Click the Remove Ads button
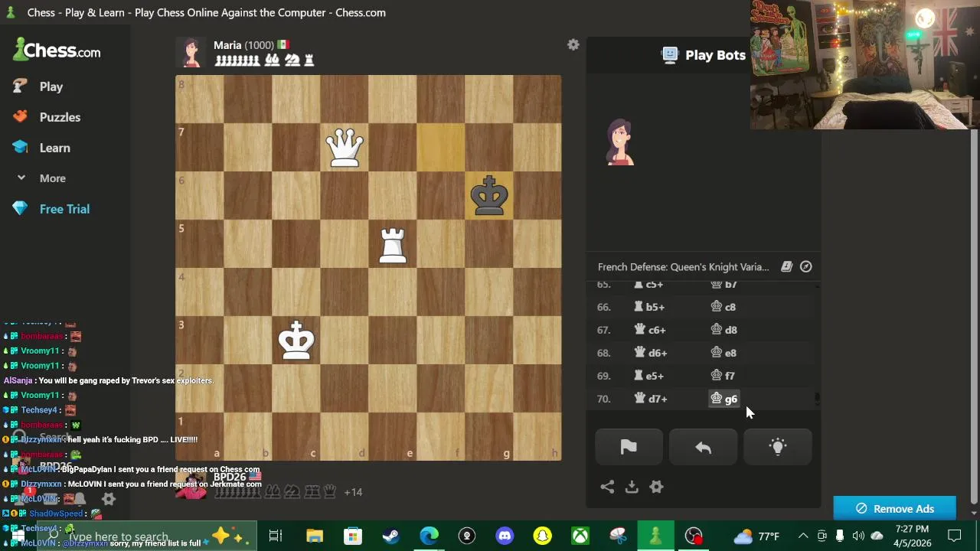 click(895, 509)
